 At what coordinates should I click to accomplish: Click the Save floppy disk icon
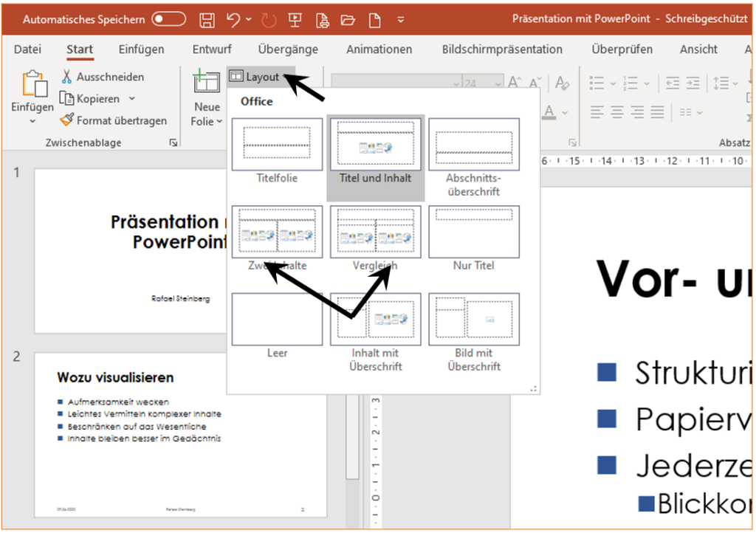click(x=207, y=20)
